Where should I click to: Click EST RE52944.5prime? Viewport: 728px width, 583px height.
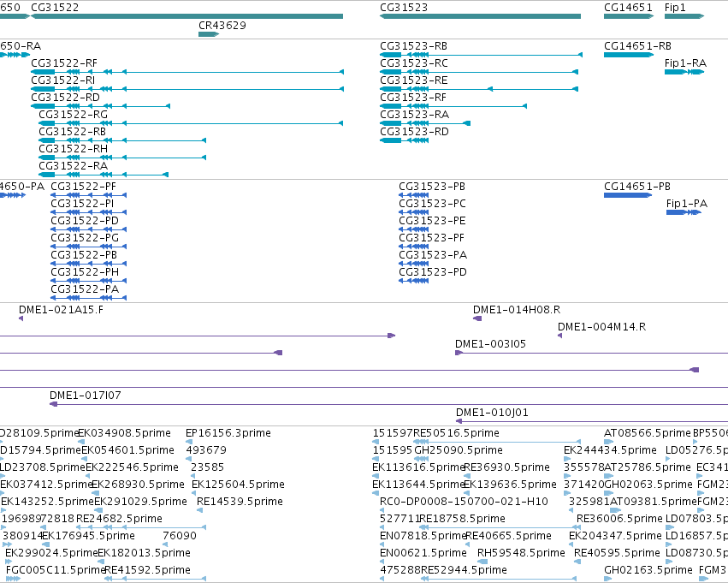click(x=464, y=570)
